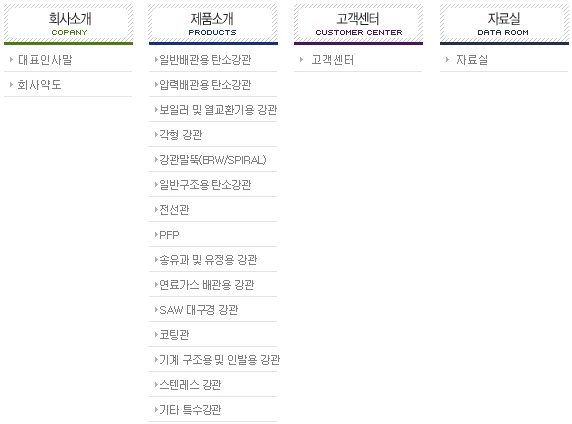The height and width of the screenshot is (424, 572).
Task: Open the 회사소개 COPANY menu header
Action: pos(69,24)
